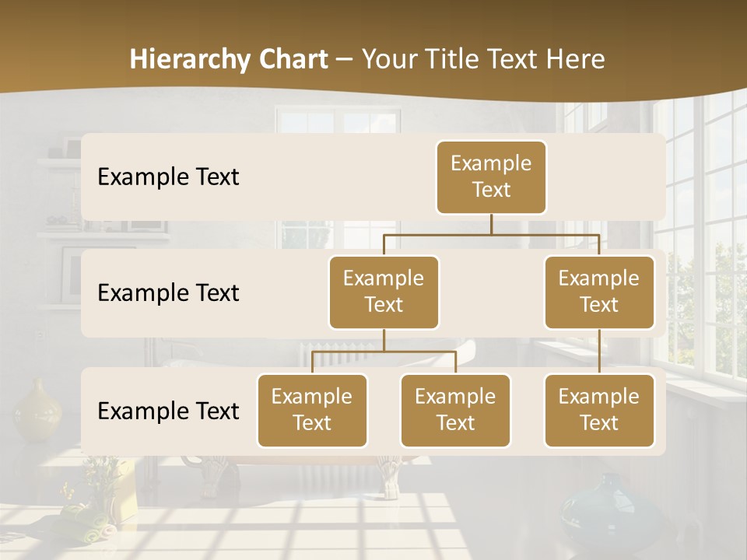The image size is (747, 560).
Task: Select the top row's 'Example Text' label
Action: (x=168, y=177)
